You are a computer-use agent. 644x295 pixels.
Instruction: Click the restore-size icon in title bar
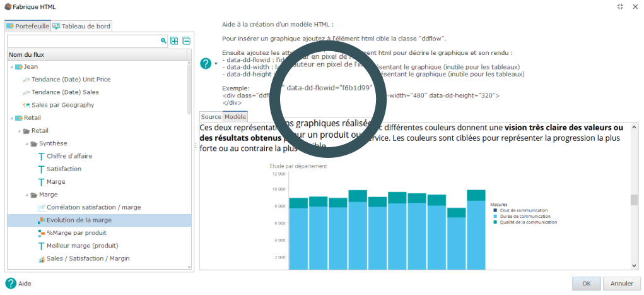click(620, 6)
